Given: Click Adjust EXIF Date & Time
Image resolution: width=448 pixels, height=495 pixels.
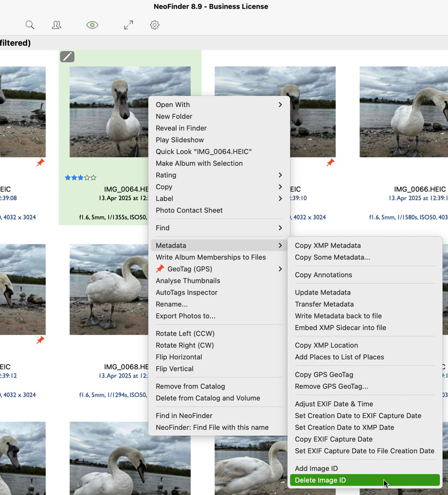Looking at the screenshot, I should (x=334, y=404).
